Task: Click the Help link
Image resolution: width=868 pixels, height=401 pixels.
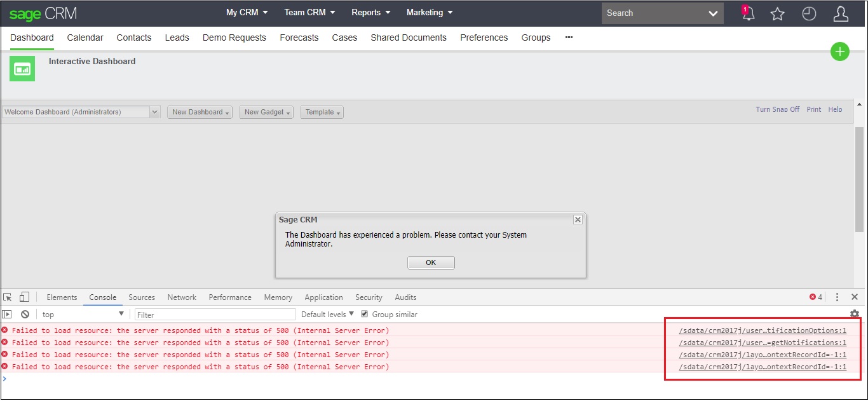Action: pyautogui.click(x=835, y=109)
